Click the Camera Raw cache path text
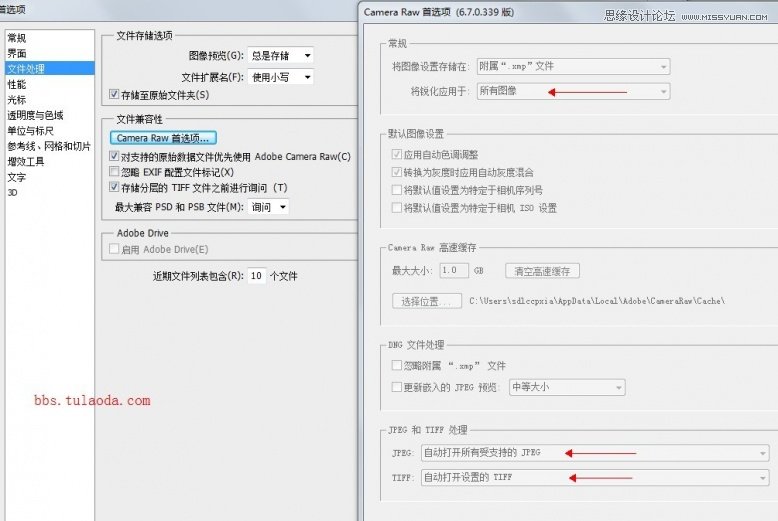The image size is (778, 521). tap(597, 301)
